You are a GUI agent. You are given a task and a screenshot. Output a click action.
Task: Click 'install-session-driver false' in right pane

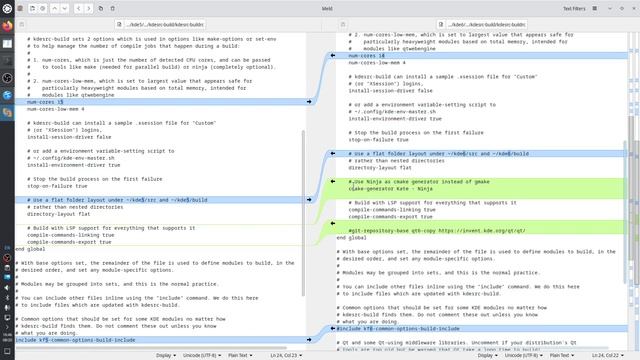(x=391, y=91)
